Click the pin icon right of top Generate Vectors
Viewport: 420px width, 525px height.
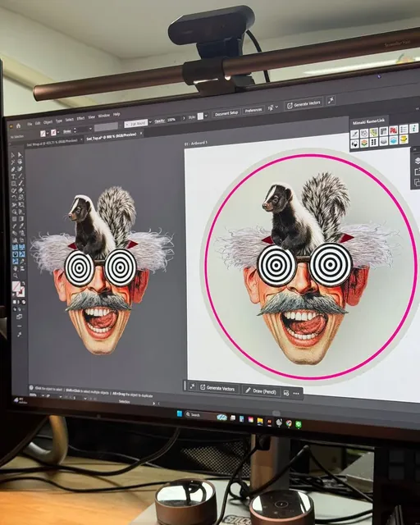331,100
